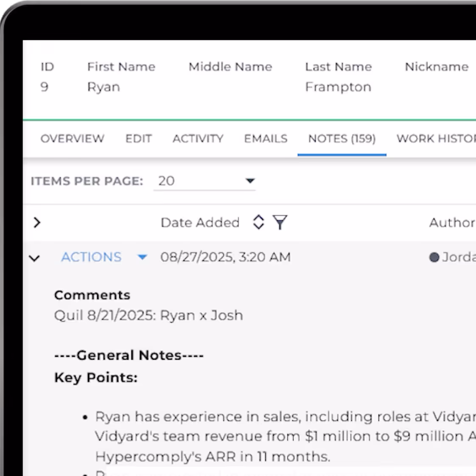Screen dimensions: 476x476
Task: Collapse the 08/27/2025 note row
Action: point(34,258)
